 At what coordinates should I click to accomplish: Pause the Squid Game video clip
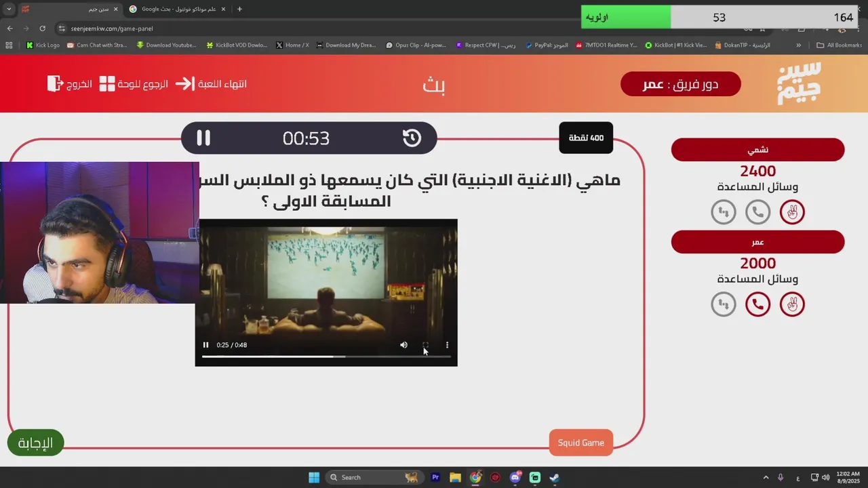coord(205,345)
